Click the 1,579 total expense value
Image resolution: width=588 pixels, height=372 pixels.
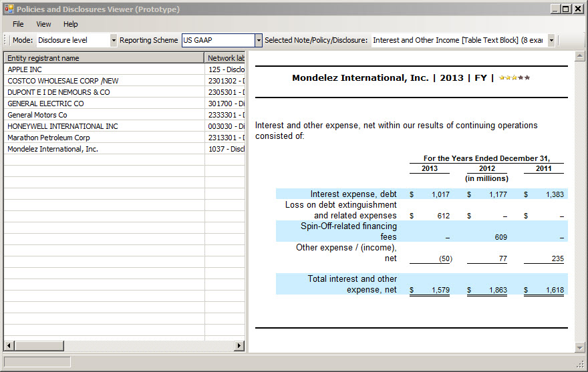point(440,290)
